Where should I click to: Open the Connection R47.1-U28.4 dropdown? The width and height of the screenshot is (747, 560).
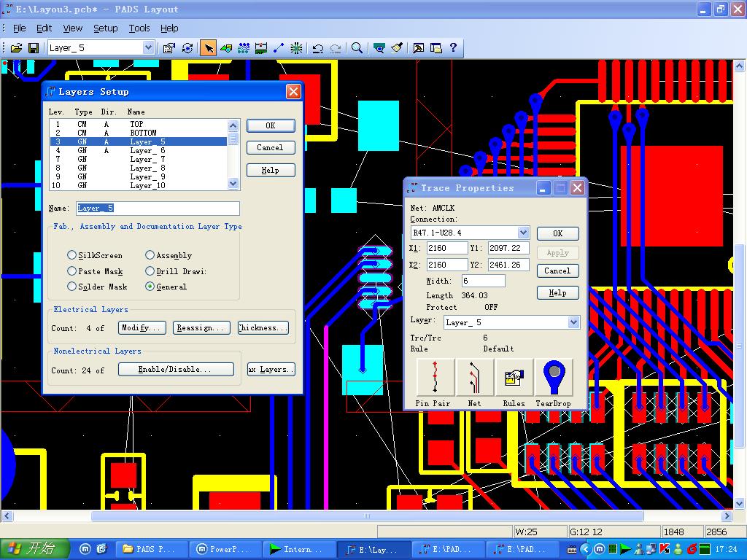[x=523, y=233]
